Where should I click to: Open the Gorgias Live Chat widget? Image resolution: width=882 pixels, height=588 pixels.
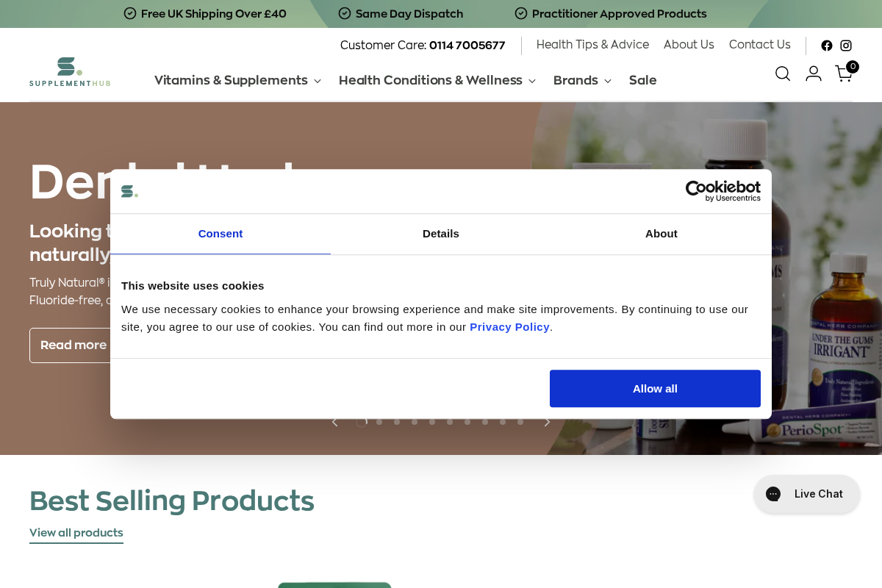coord(806,494)
